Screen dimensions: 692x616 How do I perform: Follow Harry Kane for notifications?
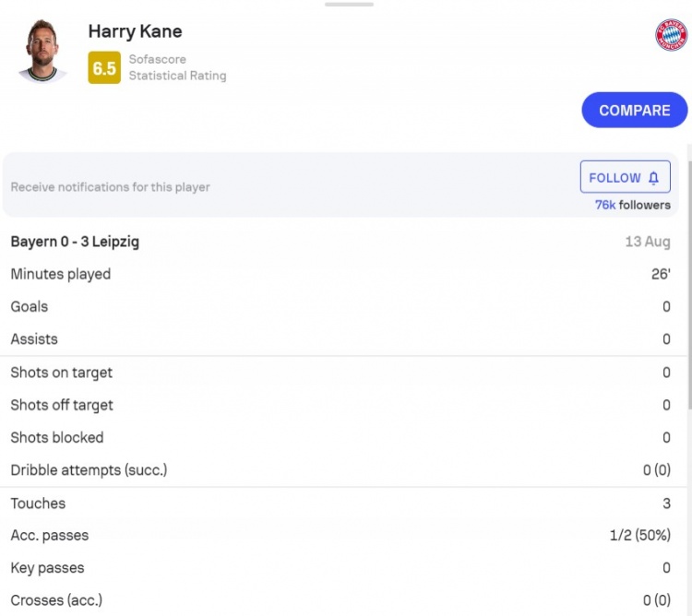625,177
